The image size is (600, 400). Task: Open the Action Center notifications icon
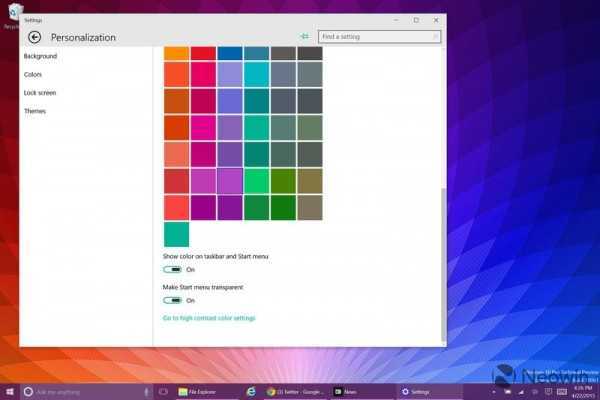point(548,392)
